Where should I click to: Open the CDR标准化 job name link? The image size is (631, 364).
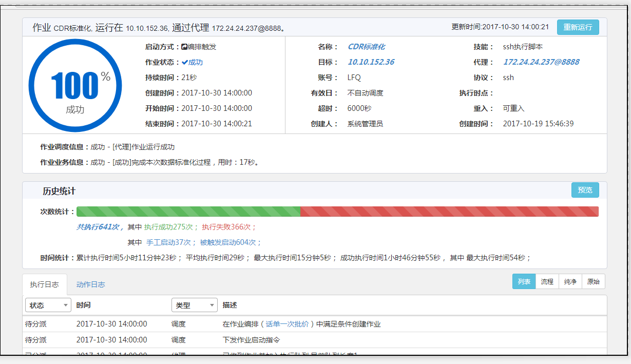tap(366, 47)
